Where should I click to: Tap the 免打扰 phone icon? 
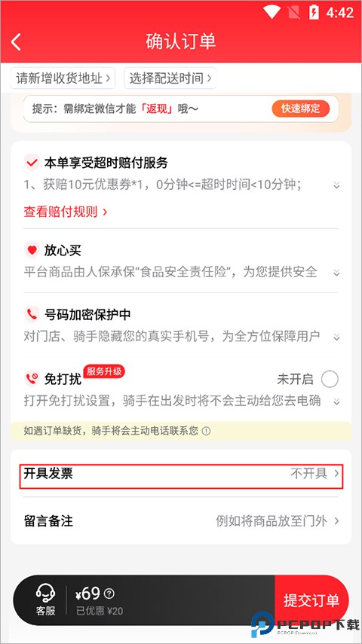[32, 378]
